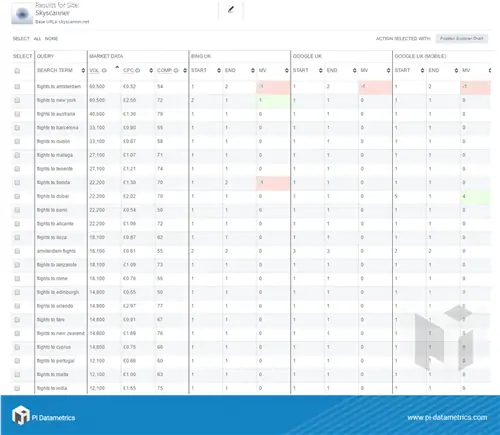The width and height of the screenshot is (500, 435).
Task: Click the flights to rome term
Action: coord(52,278)
